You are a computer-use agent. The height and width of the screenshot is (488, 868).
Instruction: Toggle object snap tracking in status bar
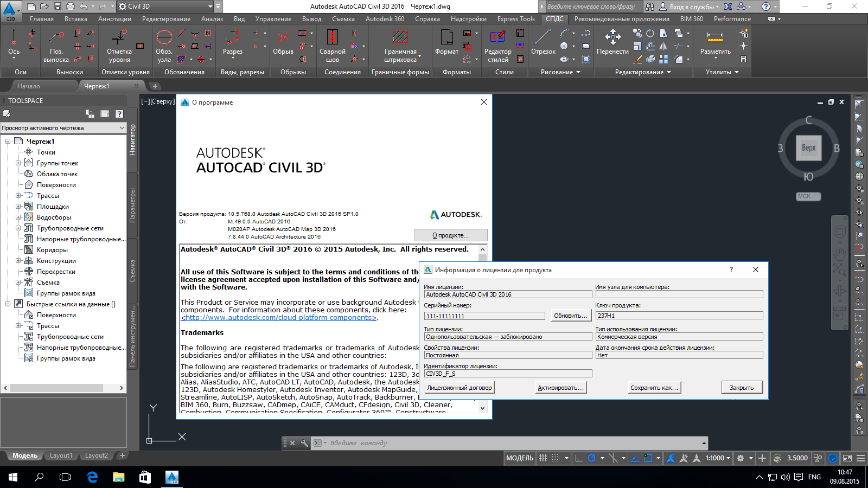[x=634, y=458]
